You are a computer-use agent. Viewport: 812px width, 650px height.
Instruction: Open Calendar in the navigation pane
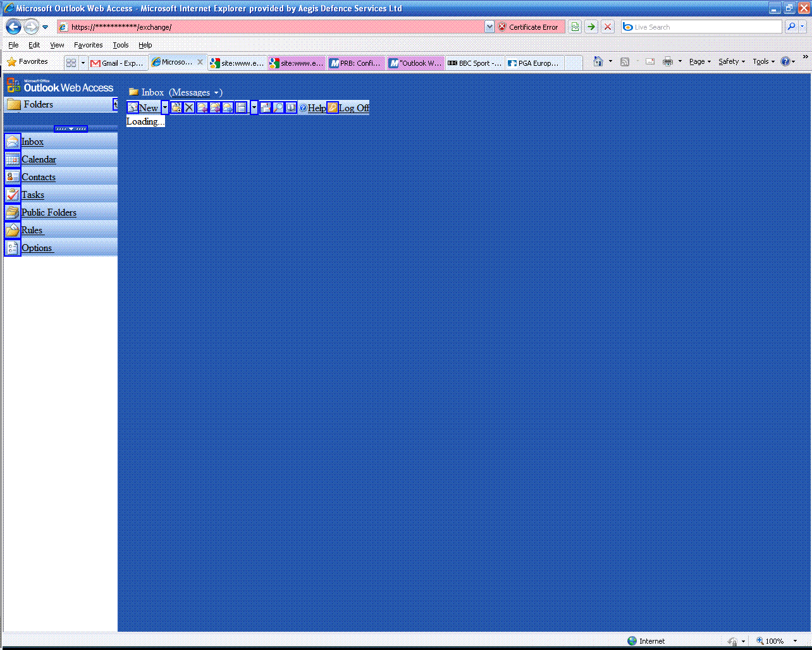pyautogui.click(x=39, y=159)
